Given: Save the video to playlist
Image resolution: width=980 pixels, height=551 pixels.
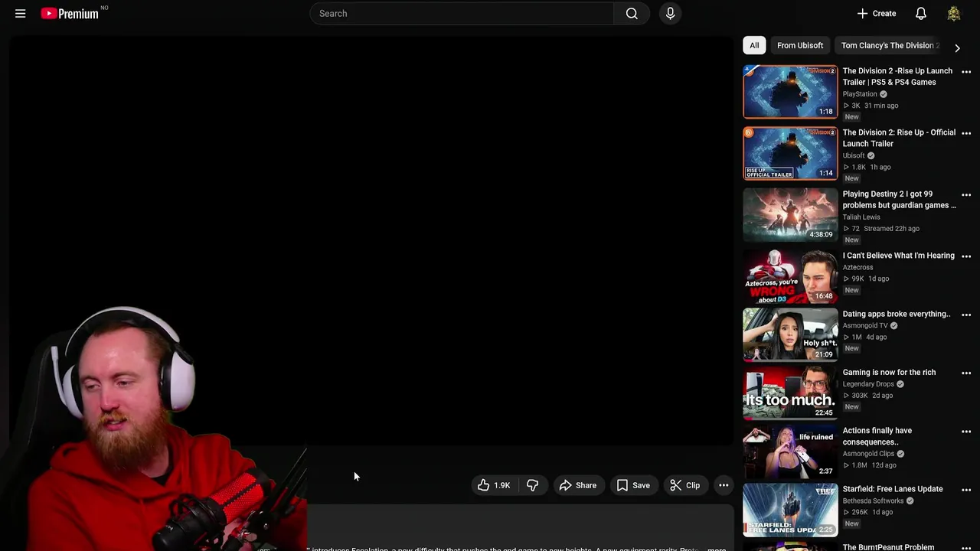Looking at the screenshot, I should [x=633, y=485].
